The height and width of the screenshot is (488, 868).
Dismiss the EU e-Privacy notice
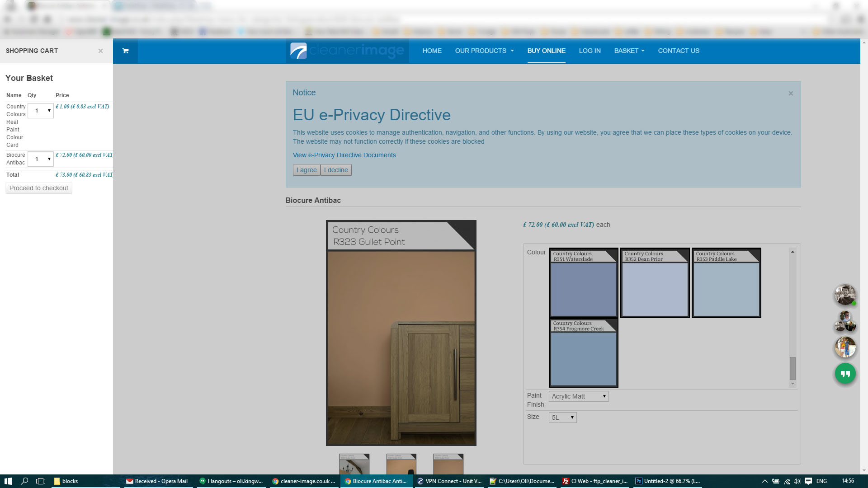791,94
